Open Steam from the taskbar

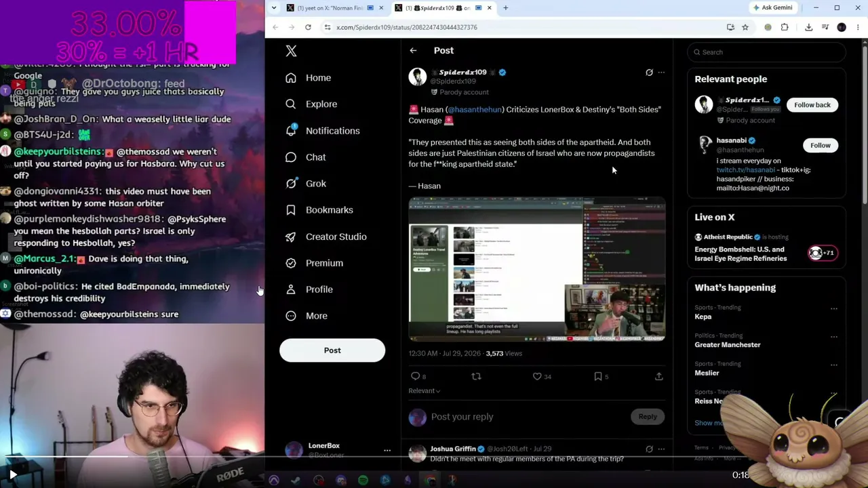click(296, 481)
